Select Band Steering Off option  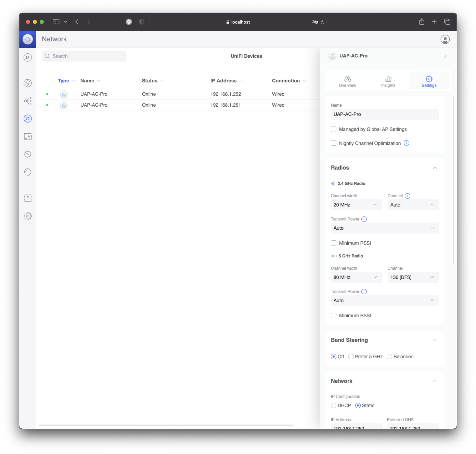point(334,357)
